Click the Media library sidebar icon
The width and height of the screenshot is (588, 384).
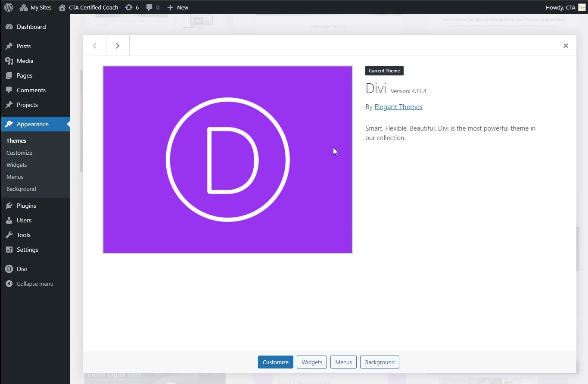click(x=9, y=61)
